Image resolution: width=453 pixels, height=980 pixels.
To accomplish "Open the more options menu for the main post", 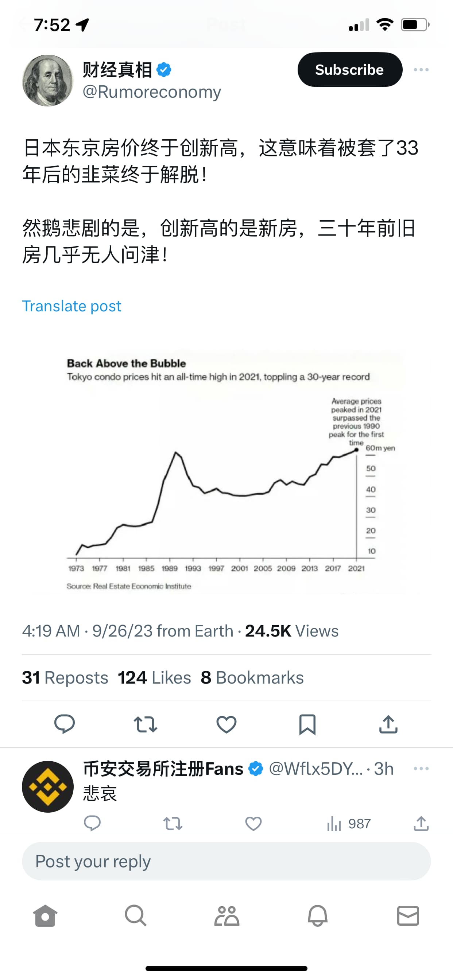I will point(421,70).
